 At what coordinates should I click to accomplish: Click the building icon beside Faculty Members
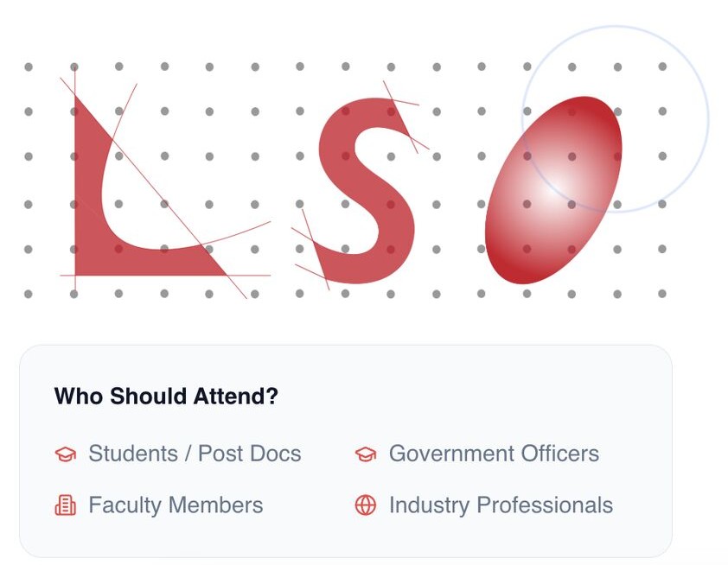[65, 505]
